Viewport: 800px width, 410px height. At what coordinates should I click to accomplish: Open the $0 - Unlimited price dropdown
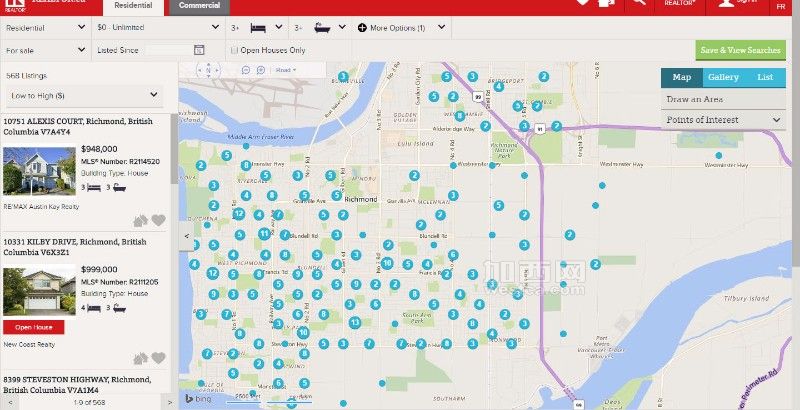click(x=159, y=28)
